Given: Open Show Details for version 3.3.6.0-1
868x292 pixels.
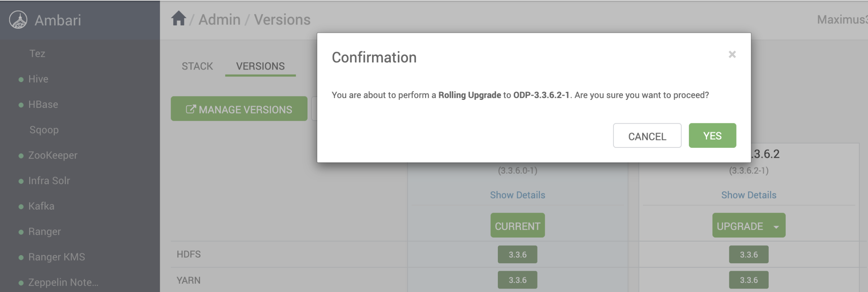Looking at the screenshot, I should [517, 195].
